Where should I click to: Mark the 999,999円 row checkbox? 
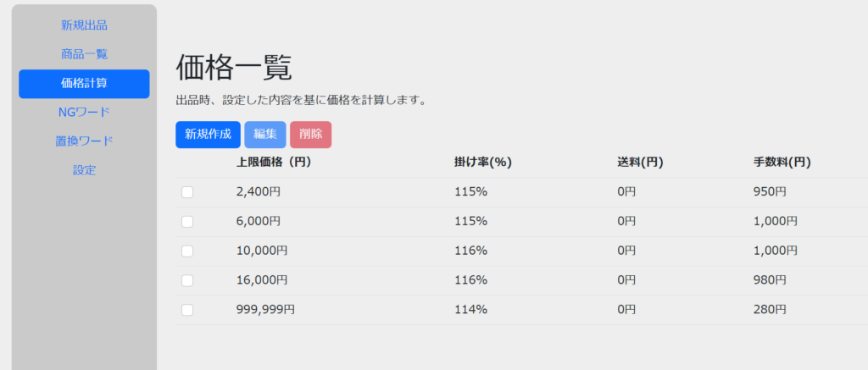187,310
